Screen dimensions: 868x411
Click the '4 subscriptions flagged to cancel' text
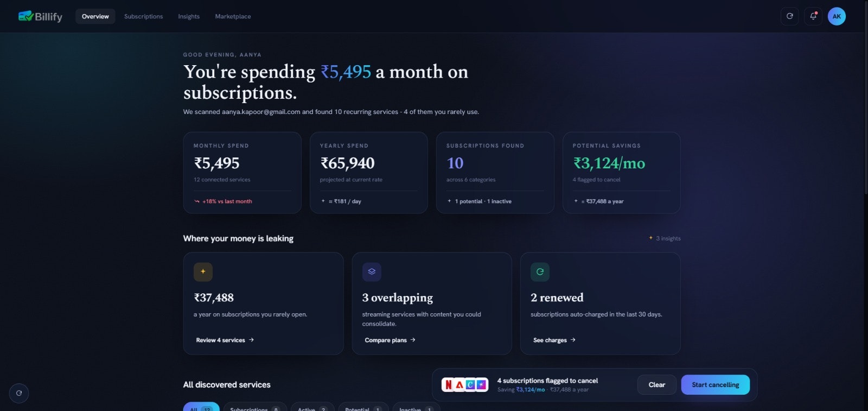pos(547,381)
